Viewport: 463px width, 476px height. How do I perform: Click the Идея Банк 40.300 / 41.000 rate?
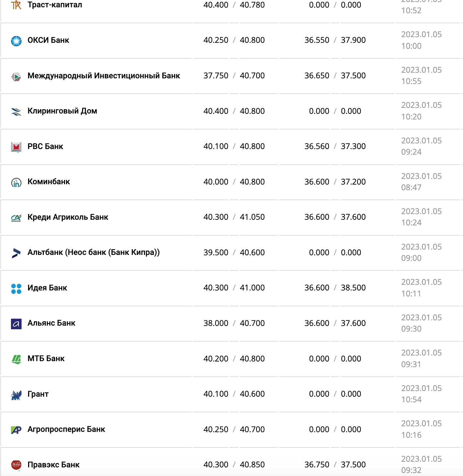(x=234, y=288)
